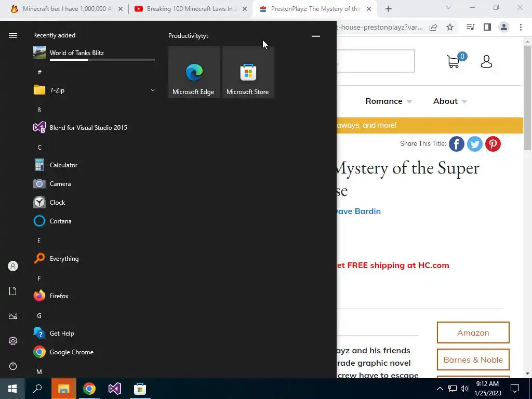Jump to letter G section header
This screenshot has width=532, height=399.
39,315
